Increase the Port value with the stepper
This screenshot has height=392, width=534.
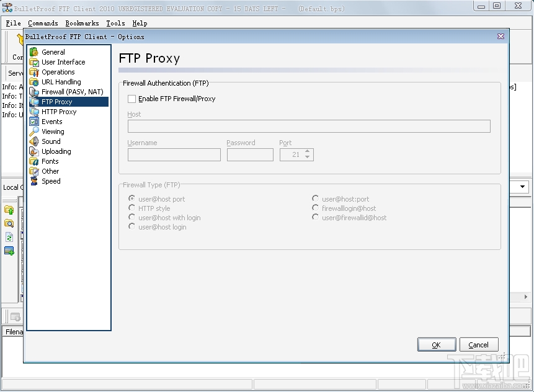click(x=307, y=152)
